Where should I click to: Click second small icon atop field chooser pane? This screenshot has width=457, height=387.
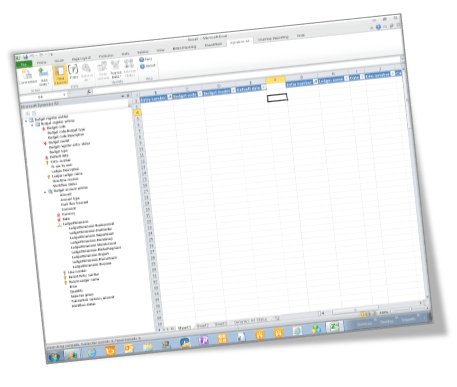(x=34, y=113)
